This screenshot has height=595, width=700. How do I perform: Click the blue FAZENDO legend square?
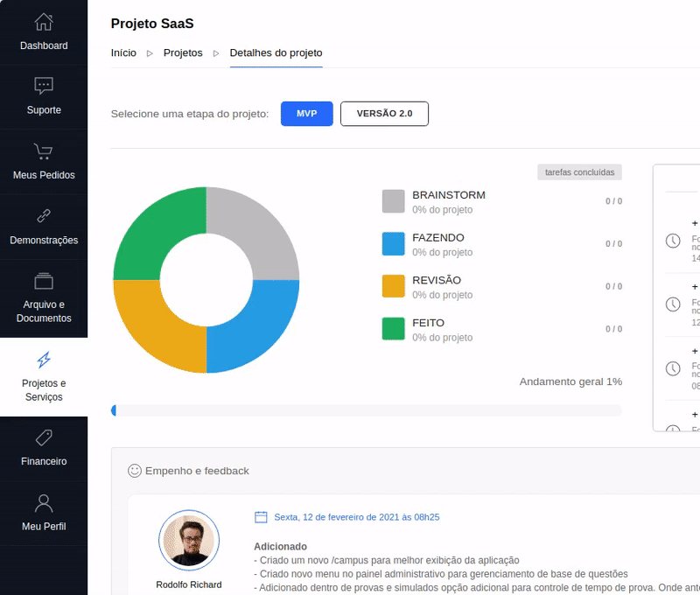(394, 244)
